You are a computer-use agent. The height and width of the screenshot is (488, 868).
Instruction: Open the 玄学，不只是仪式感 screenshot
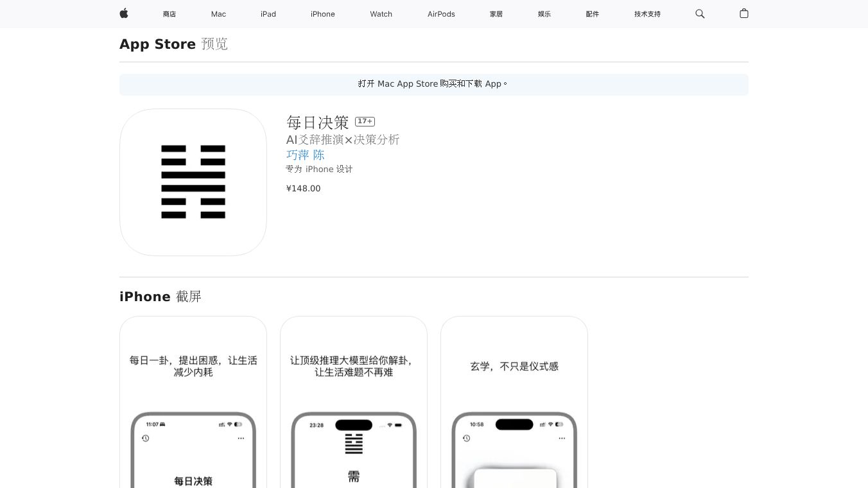514,402
